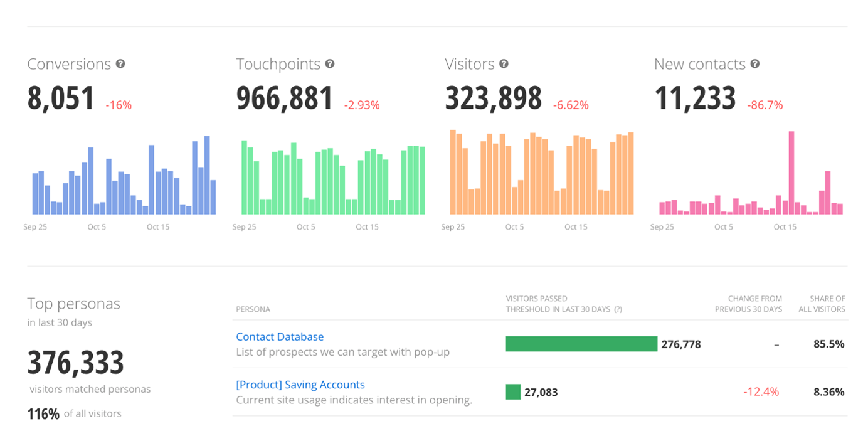868x431 pixels.
Task: Click the 8,051 conversions total
Action: click(x=61, y=99)
